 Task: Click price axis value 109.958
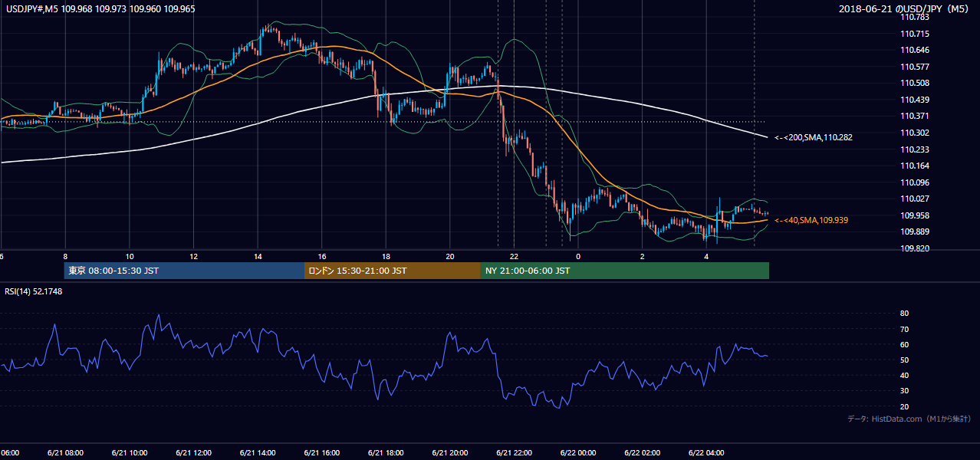(916, 215)
